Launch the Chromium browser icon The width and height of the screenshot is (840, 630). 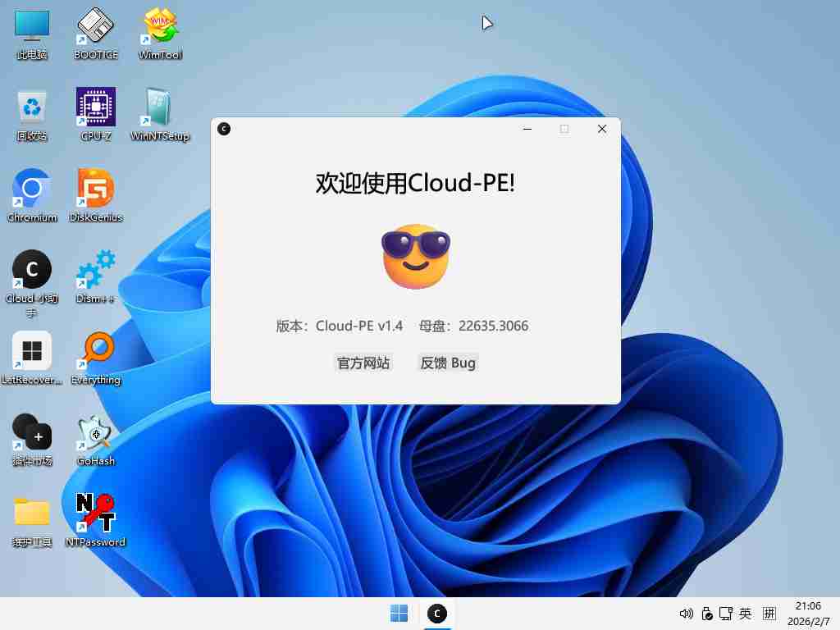(x=32, y=189)
